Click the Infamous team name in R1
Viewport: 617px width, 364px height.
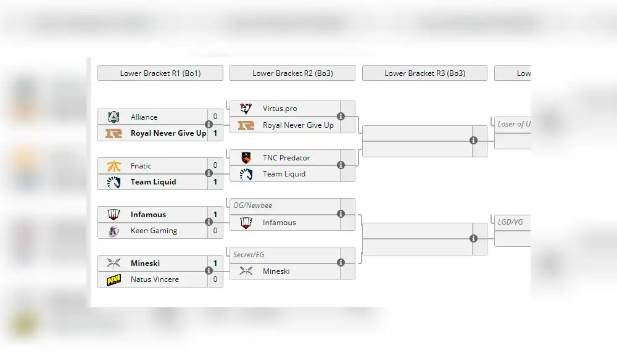tap(148, 215)
